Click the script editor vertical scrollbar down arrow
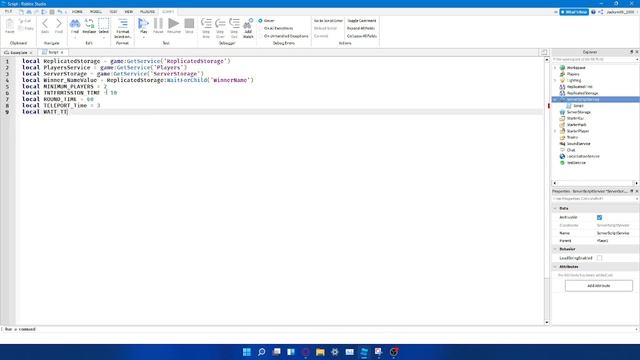 pyautogui.click(x=547, y=322)
